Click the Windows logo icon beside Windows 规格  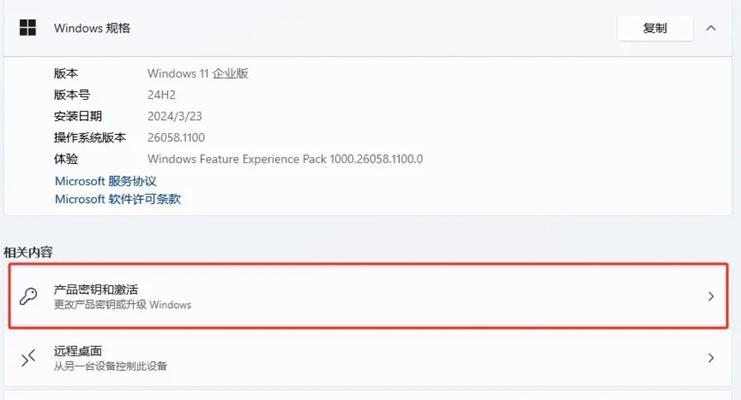[28, 28]
